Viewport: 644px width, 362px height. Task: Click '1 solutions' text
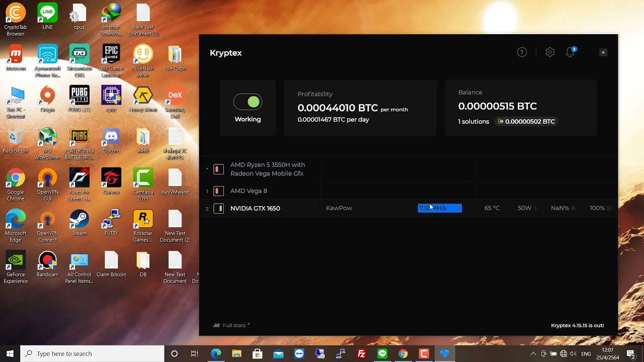(473, 121)
